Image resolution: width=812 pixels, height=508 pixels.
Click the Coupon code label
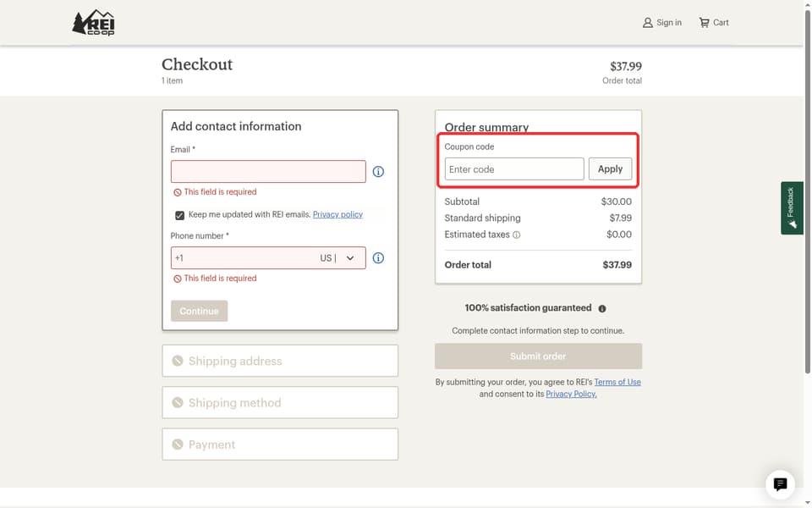point(469,146)
